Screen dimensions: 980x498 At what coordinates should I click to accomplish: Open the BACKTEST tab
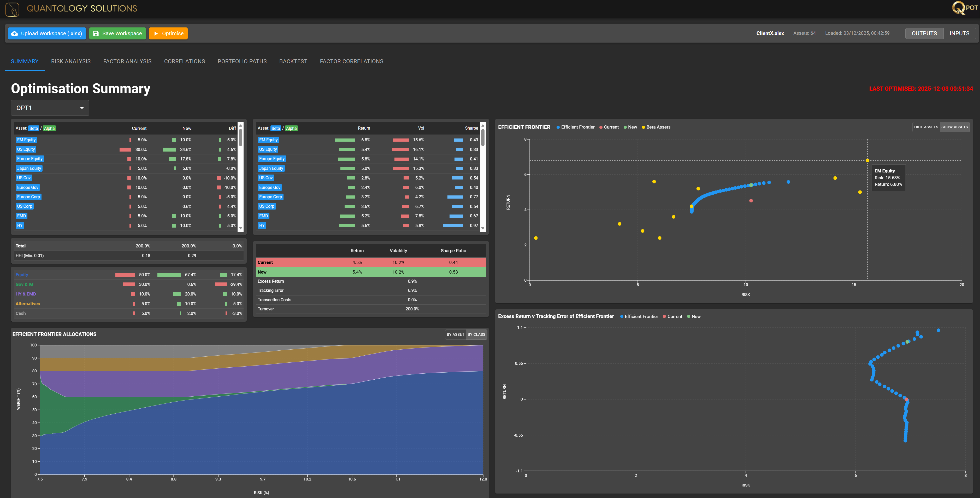[x=293, y=61]
